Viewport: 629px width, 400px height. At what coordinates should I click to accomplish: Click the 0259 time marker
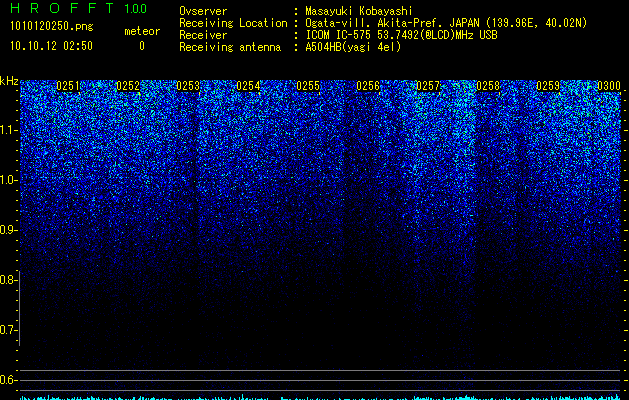[548, 86]
